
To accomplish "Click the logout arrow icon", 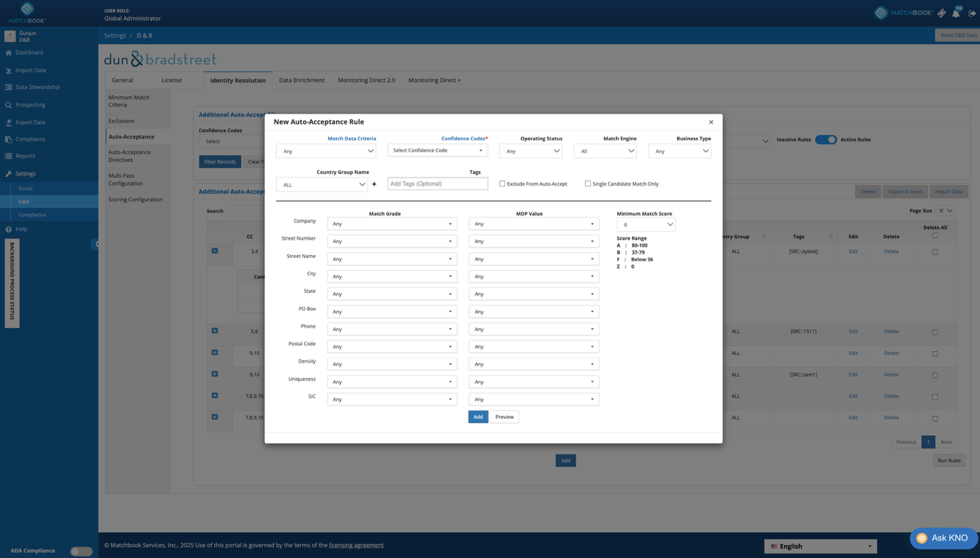I will 972,13.
